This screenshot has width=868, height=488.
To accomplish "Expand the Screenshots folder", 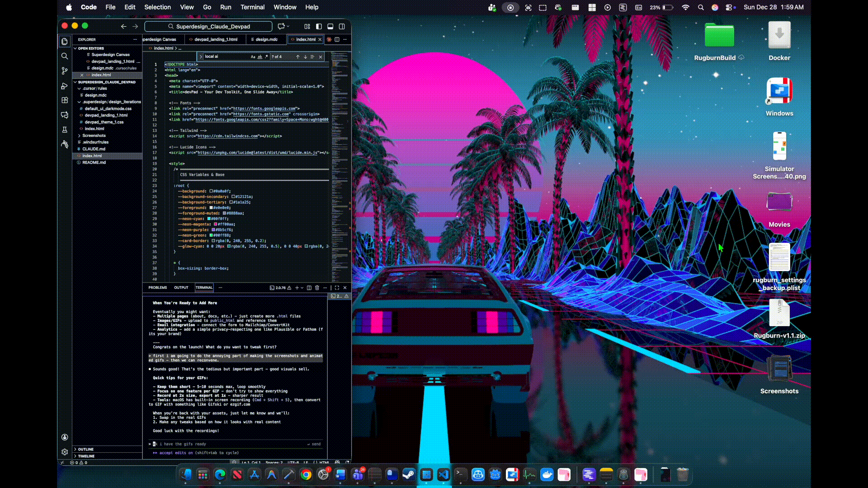I will click(93, 136).
